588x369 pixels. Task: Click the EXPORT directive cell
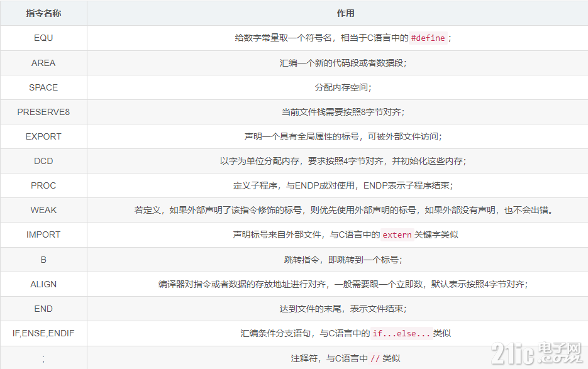click(43, 136)
